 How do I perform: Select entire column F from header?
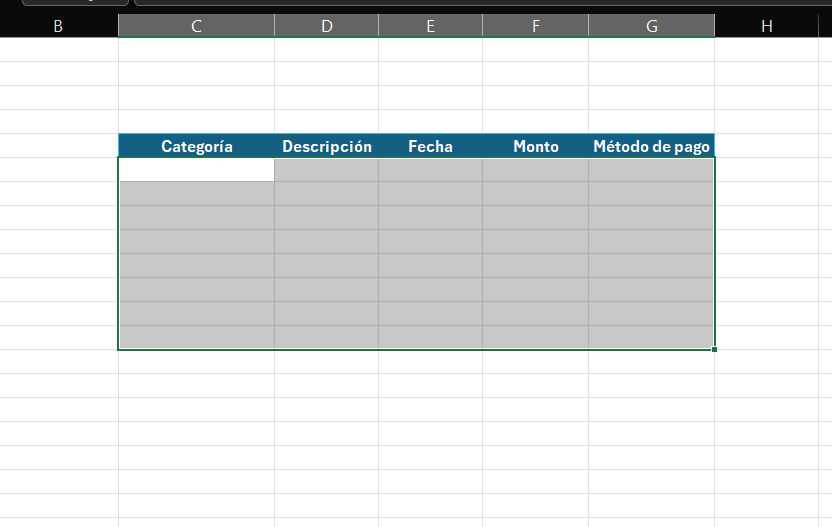coord(535,26)
